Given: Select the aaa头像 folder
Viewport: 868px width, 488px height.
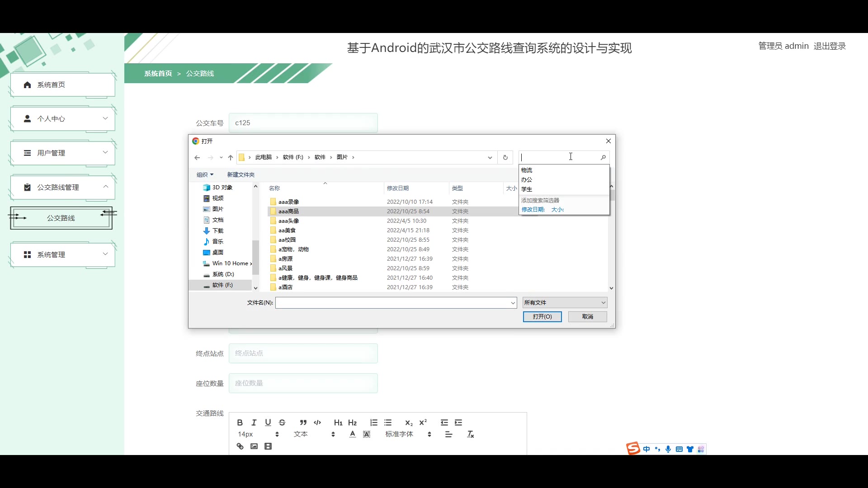Looking at the screenshot, I should click(x=288, y=221).
